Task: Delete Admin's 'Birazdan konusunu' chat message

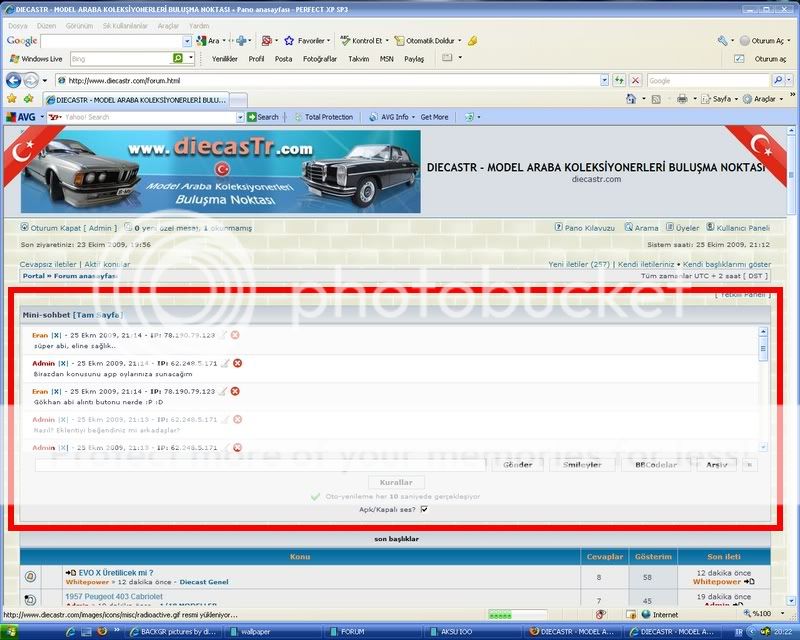Action: 237,363
